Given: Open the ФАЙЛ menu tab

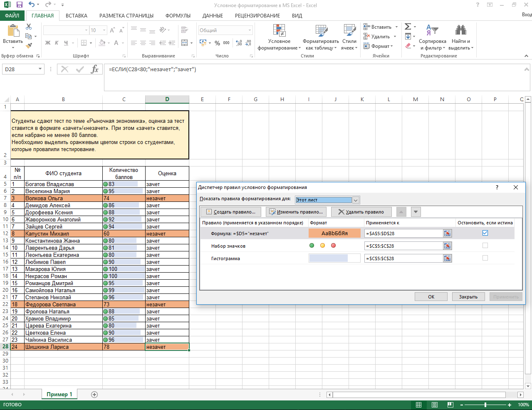Looking at the screenshot, I should coord(12,16).
